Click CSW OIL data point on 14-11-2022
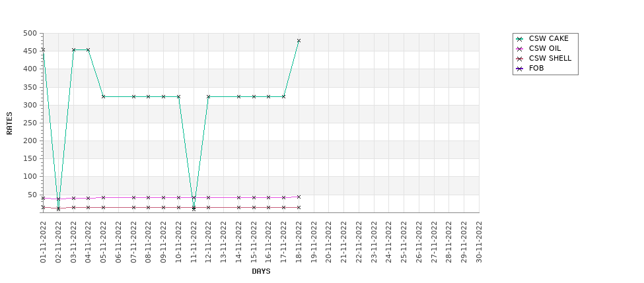The height and width of the screenshot is (283, 644). (238, 198)
